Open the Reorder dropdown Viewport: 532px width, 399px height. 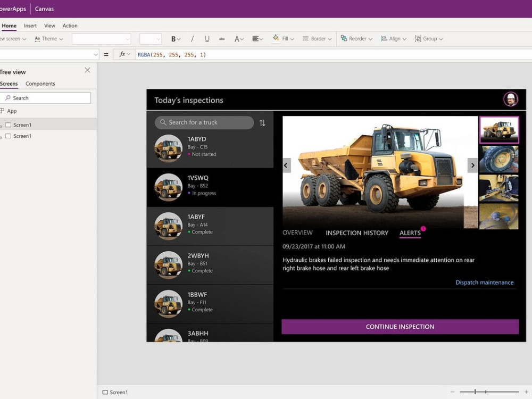(356, 39)
